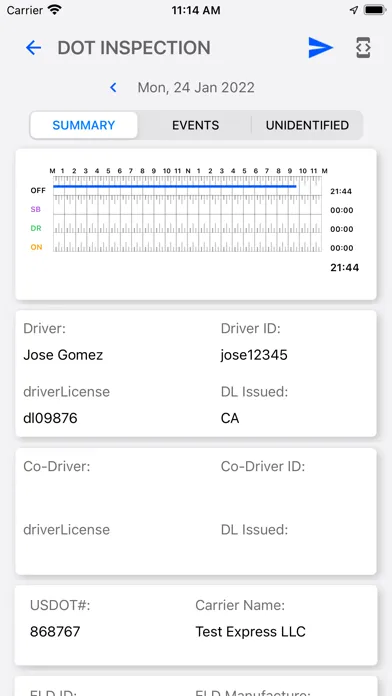This screenshot has width=392, height=696.
Task: Tap the 11:14 AM clock in status bar
Action: tap(196, 10)
